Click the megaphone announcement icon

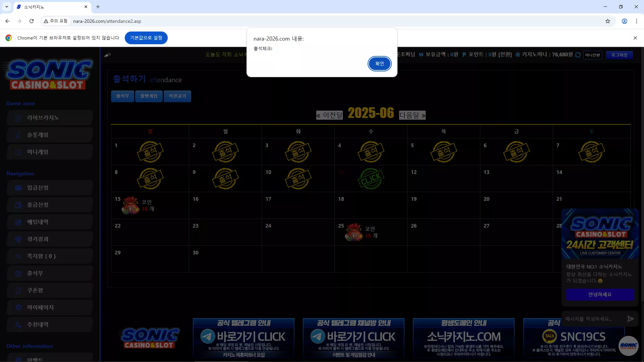pos(107,55)
